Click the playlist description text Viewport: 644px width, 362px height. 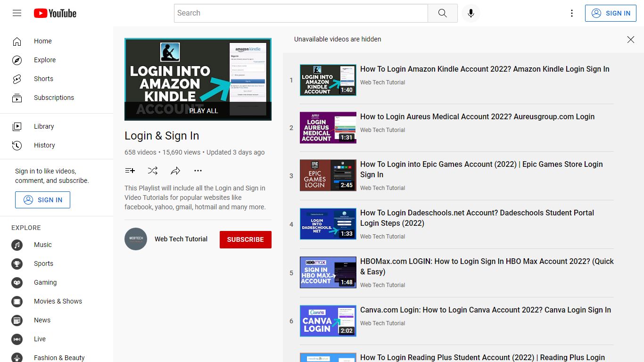[x=195, y=197]
